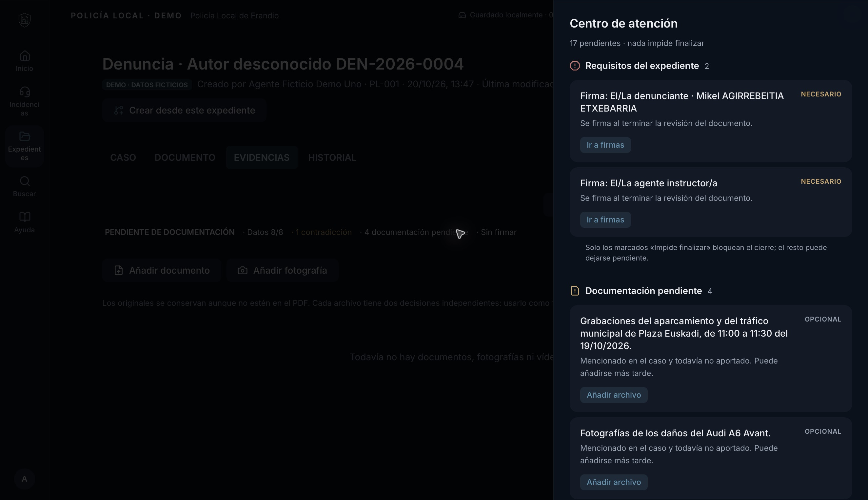This screenshot has width=868, height=500.
Task: Open Buscar magnifier icon in sidebar
Action: pos(24,181)
